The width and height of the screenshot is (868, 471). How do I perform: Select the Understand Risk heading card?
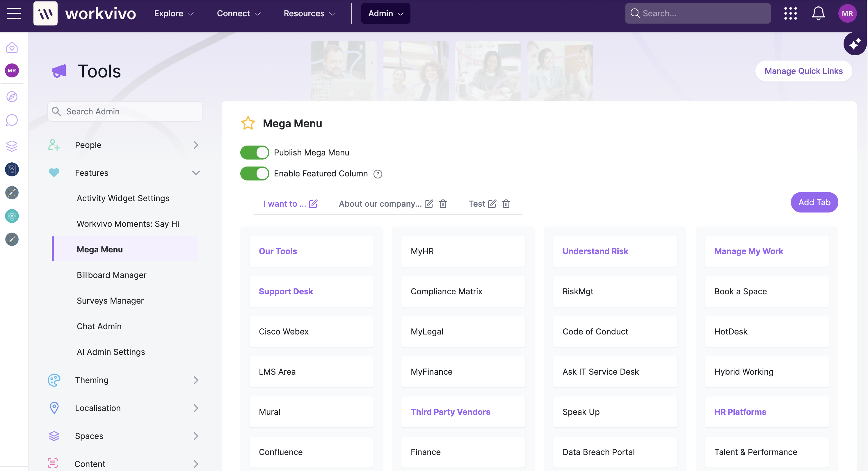(x=615, y=251)
